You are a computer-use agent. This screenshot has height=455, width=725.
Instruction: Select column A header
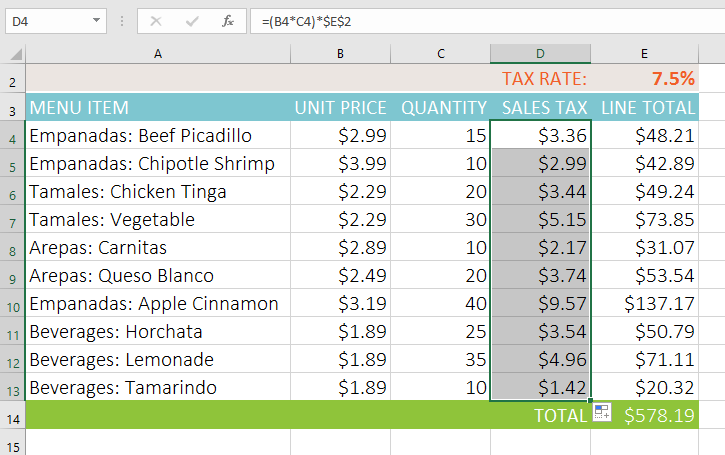(158, 53)
